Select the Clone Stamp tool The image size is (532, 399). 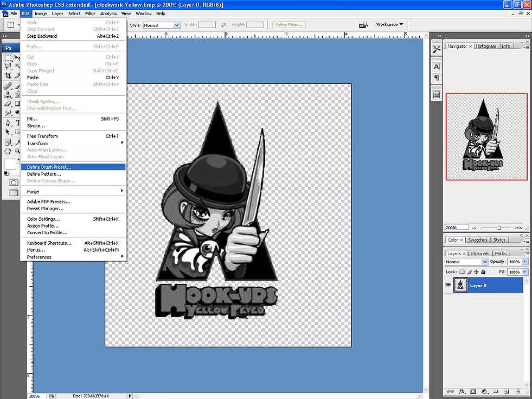coord(8,95)
